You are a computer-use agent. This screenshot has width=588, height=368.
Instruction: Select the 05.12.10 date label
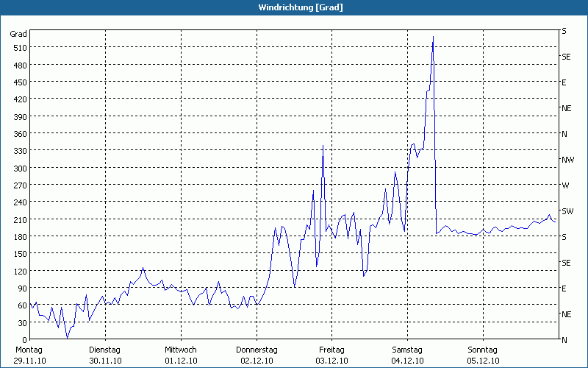pyautogui.click(x=484, y=361)
